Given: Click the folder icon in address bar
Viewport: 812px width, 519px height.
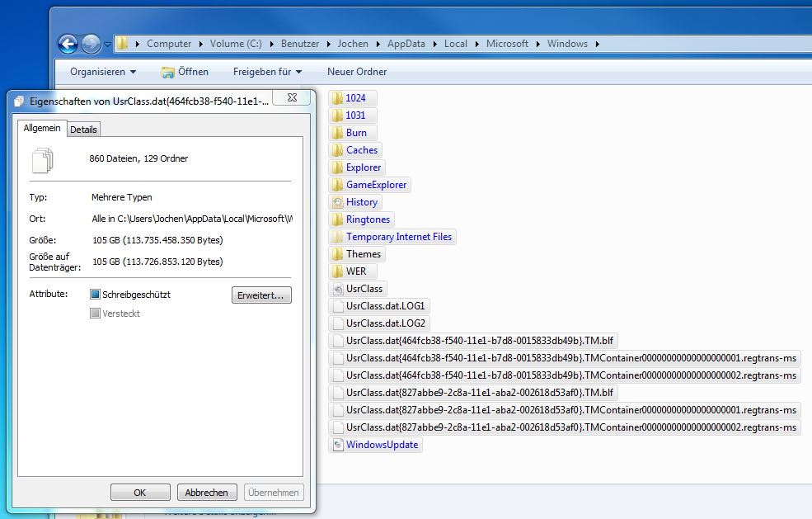Looking at the screenshot, I should (x=122, y=43).
